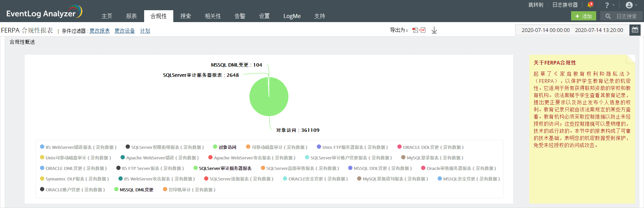The width and height of the screenshot is (644, 208).
Task: Click the EventLog Analyzer logo
Action: coord(44,12)
